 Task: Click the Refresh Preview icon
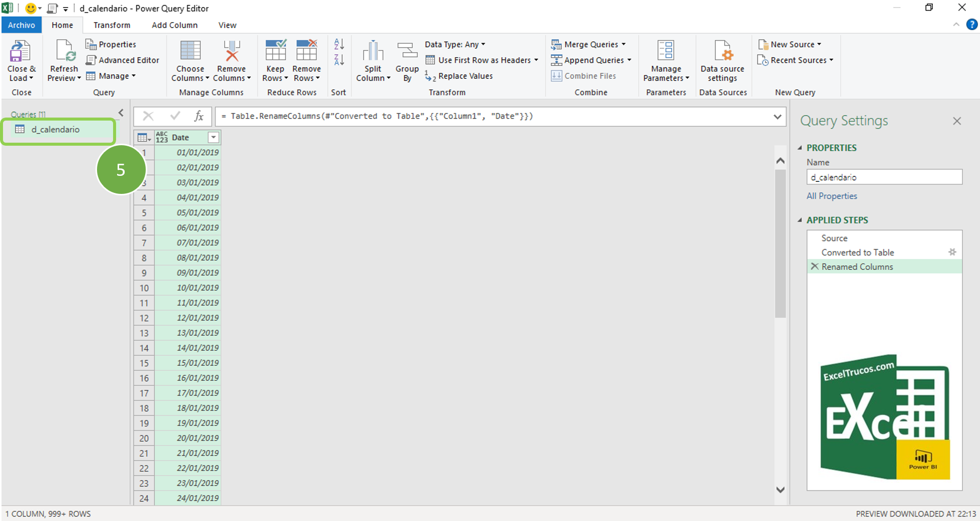tap(64, 52)
